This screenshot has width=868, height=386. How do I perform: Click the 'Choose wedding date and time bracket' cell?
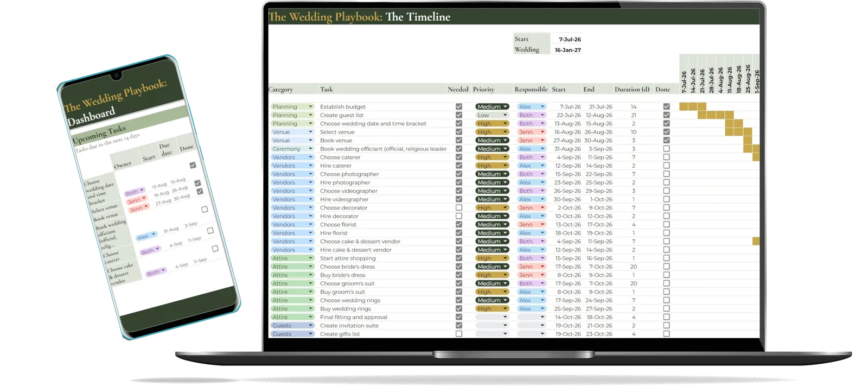tap(373, 124)
